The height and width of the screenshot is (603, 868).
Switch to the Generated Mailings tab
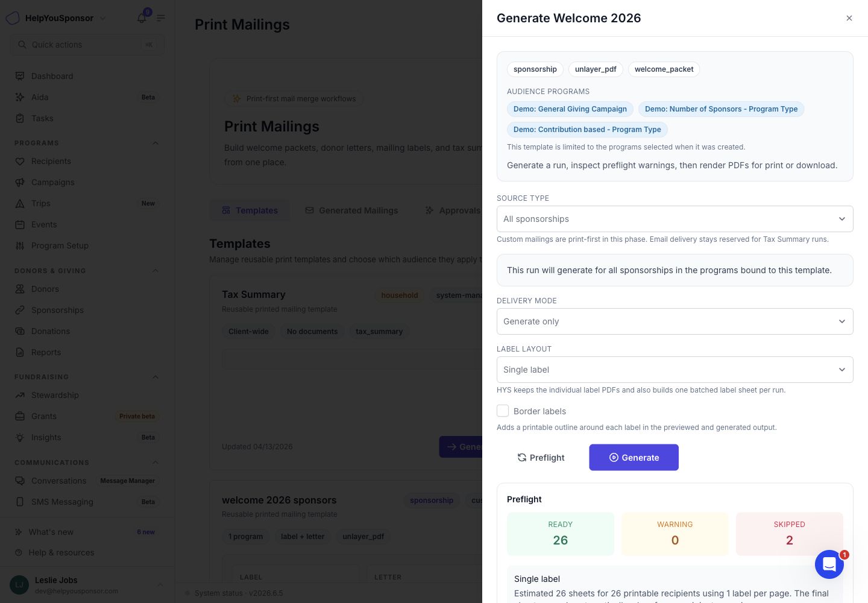[351, 210]
